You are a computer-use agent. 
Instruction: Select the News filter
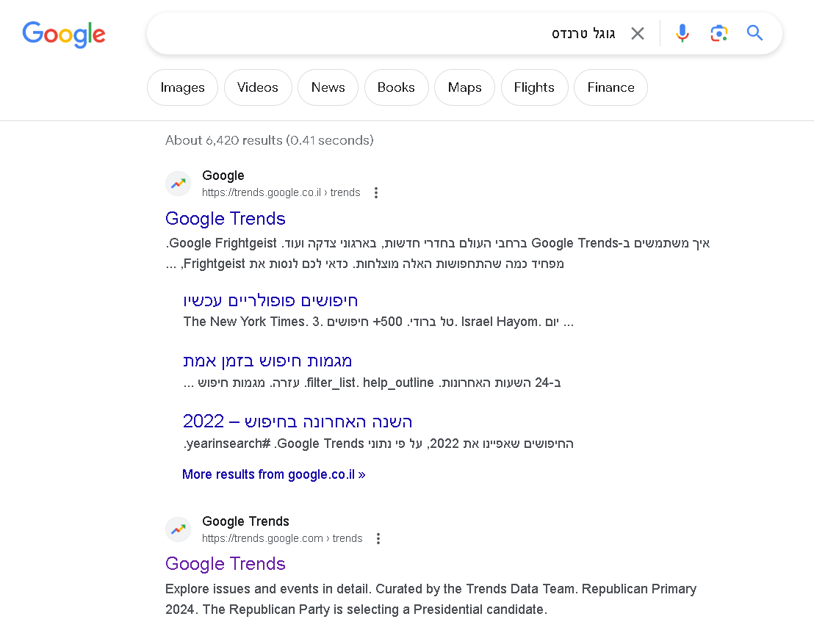tap(328, 87)
